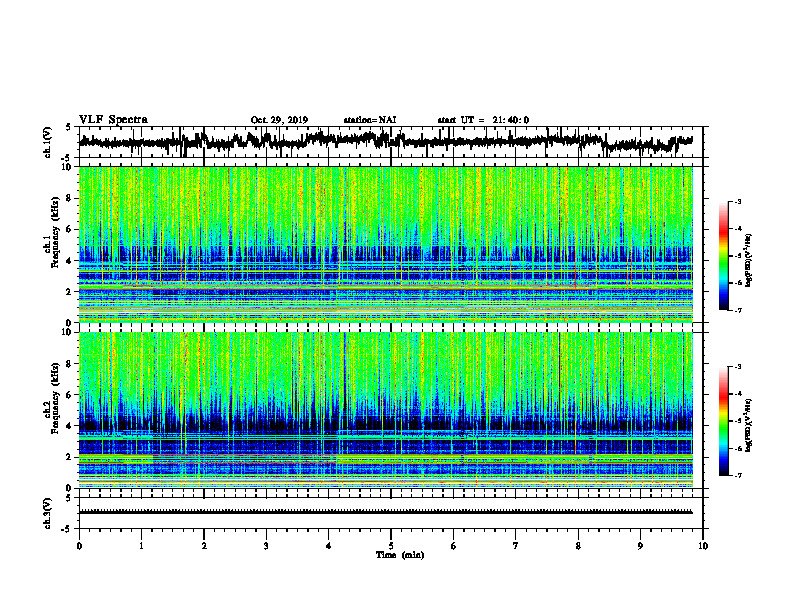Click the "VLF Spectra" plot title

tap(113, 119)
